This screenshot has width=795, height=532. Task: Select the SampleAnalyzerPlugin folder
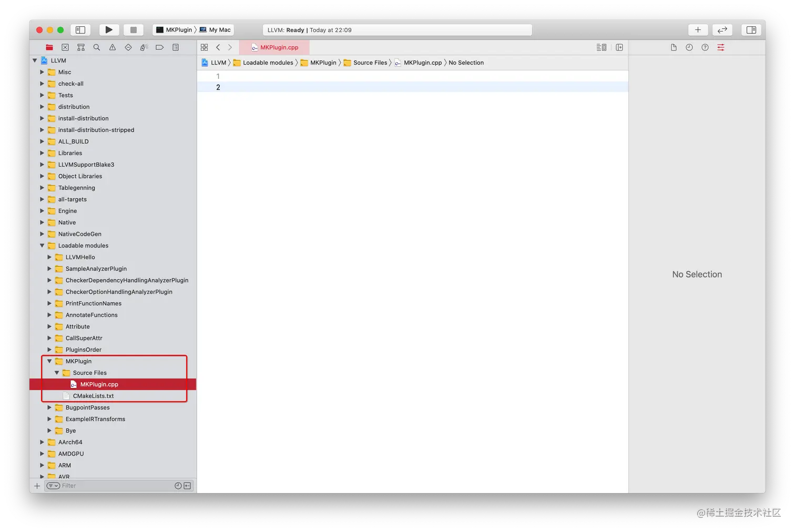click(x=113, y=269)
